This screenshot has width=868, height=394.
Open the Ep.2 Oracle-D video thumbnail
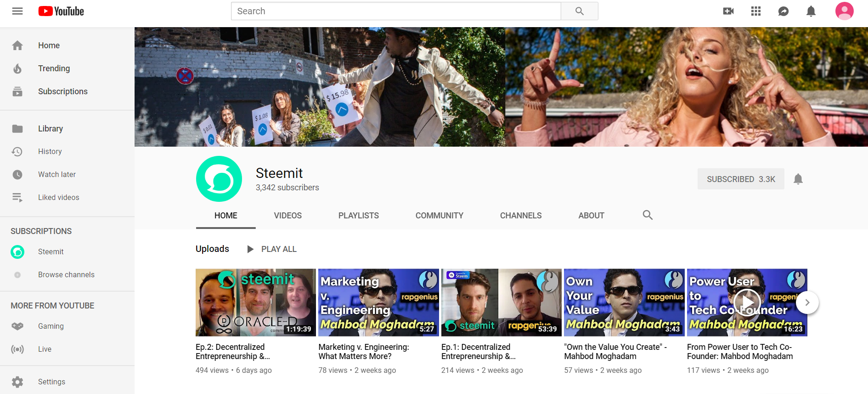(256, 303)
